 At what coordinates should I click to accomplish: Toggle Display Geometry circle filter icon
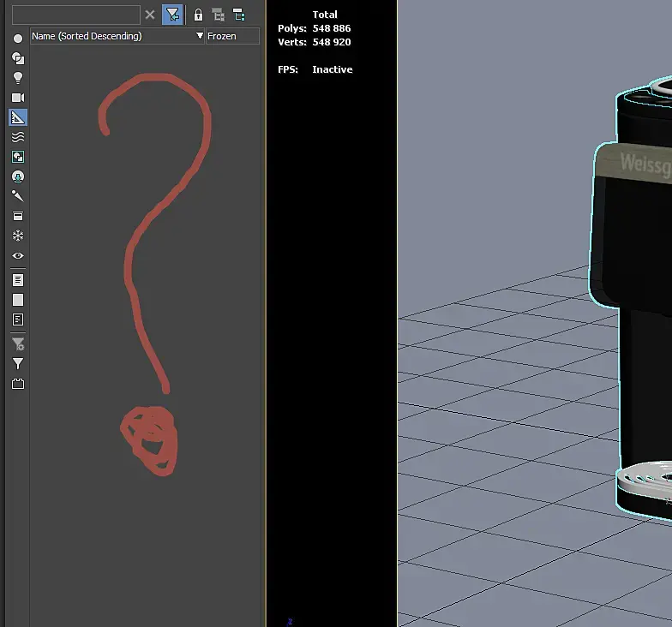pyautogui.click(x=17, y=39)
